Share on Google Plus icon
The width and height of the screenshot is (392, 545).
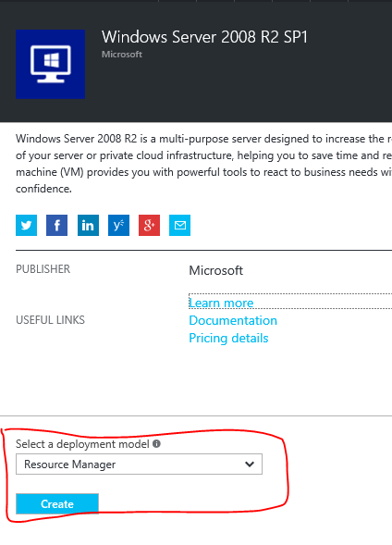149,225
